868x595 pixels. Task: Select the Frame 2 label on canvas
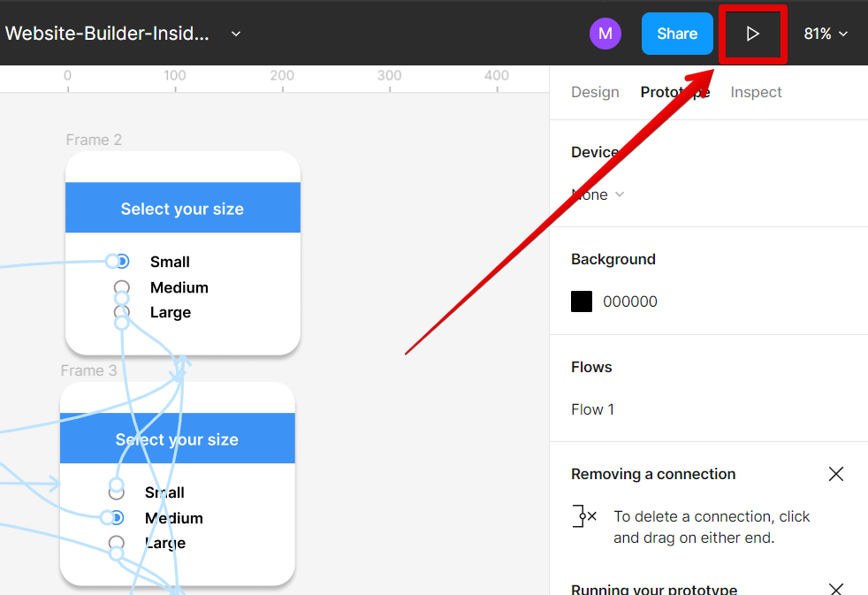[x=94, y=140]
